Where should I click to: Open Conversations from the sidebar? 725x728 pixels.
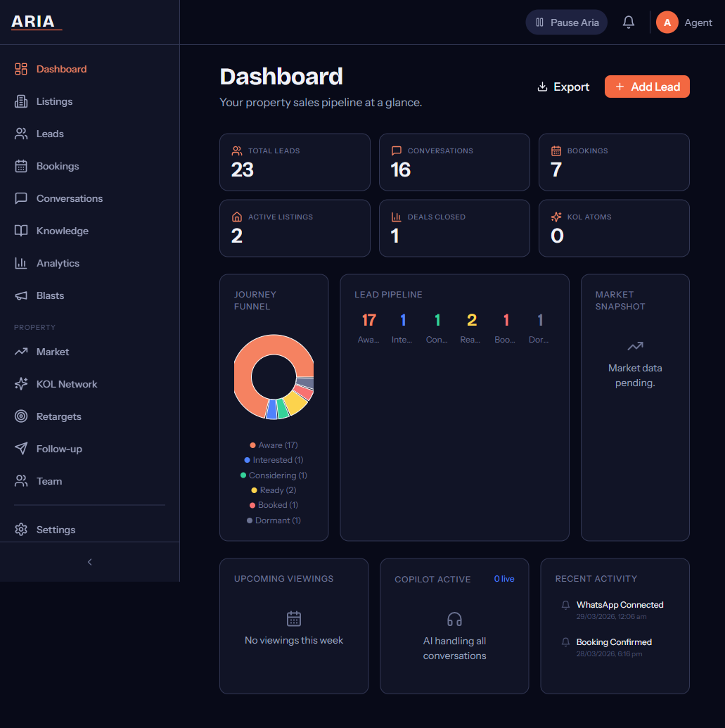(x=69, y=198)
